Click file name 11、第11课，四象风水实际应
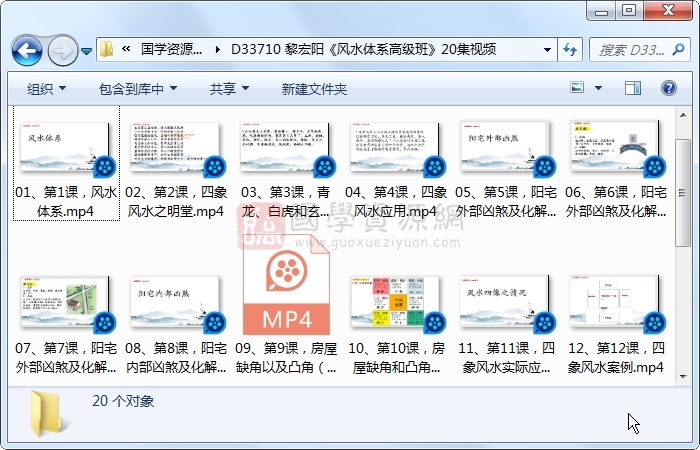The width and height of the screenshot is (700, 450). click(x=506, y=358)
